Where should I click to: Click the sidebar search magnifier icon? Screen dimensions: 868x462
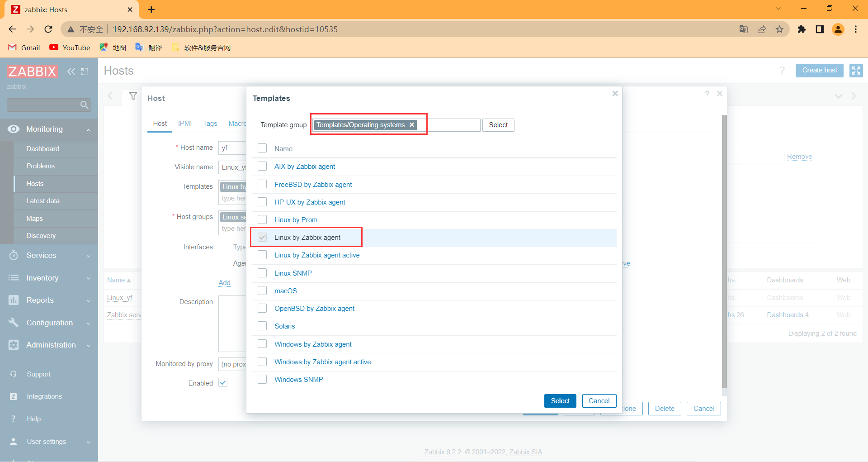84,105
